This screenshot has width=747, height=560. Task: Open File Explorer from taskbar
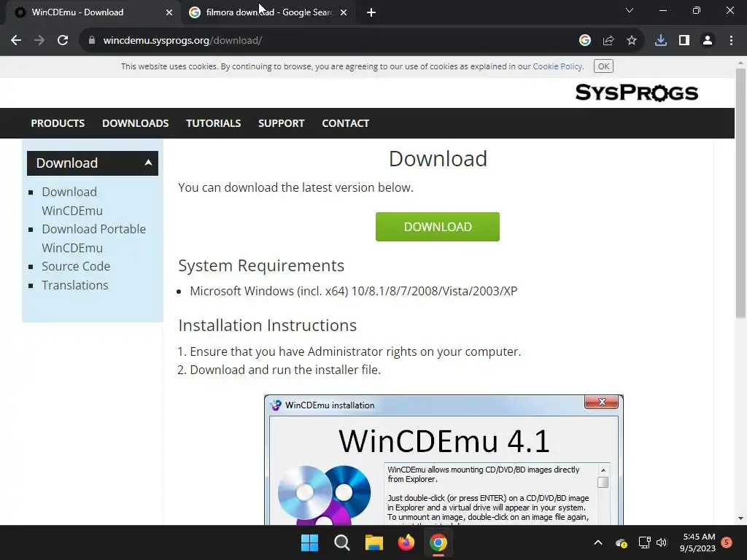click(374, 542)
